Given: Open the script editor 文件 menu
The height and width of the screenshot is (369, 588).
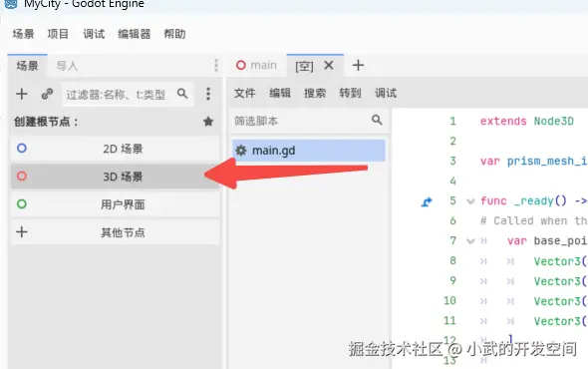Looking at the screenshot, I should point(245,93).
